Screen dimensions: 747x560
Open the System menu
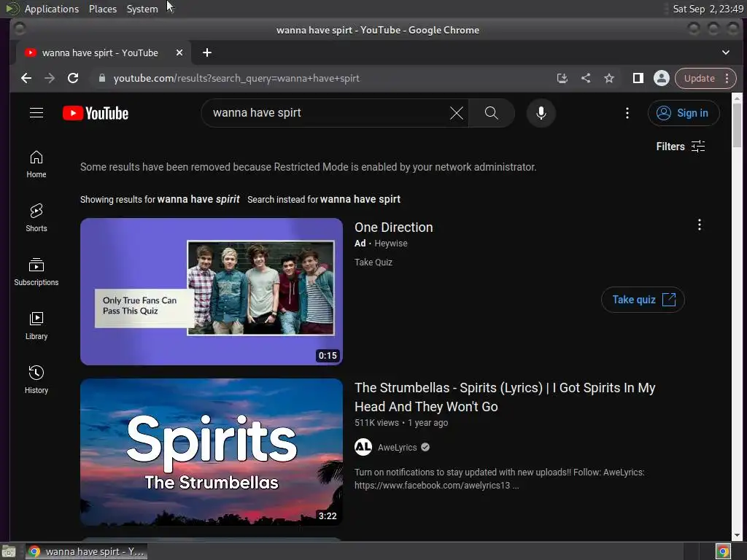coord(142,9)
